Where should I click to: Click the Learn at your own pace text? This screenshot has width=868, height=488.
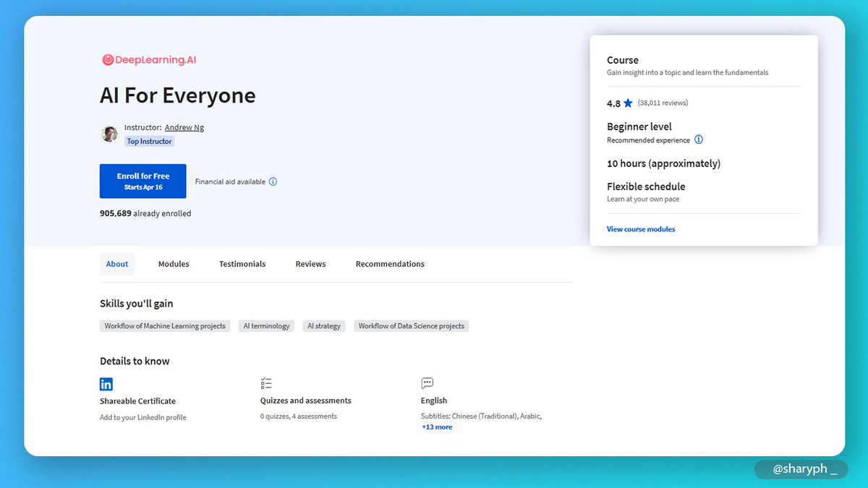point(643,199)
